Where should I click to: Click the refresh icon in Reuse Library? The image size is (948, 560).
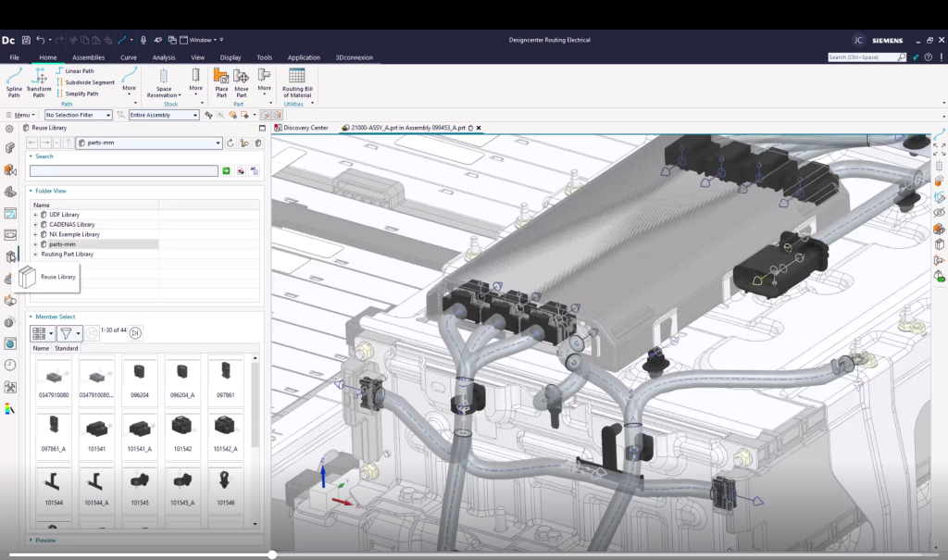231,143
